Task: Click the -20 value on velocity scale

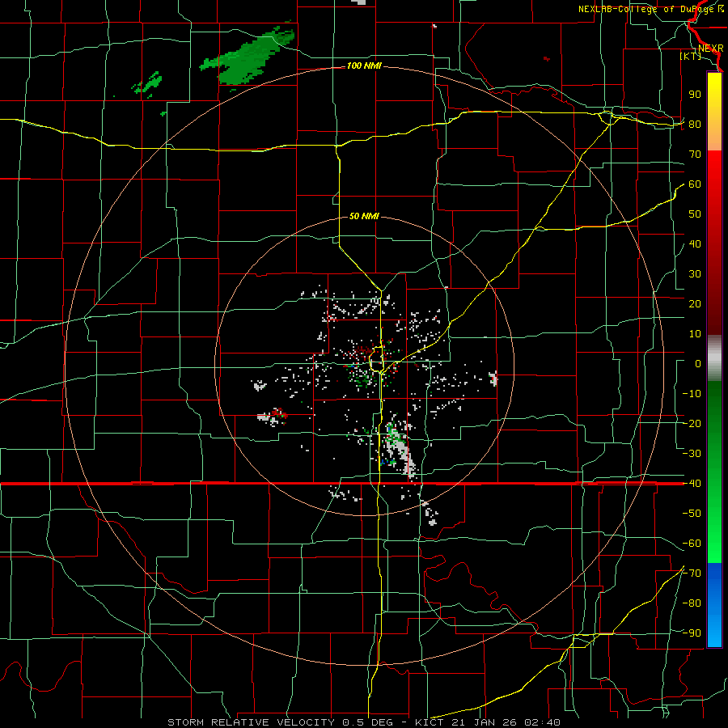Action: click(692, 424)
